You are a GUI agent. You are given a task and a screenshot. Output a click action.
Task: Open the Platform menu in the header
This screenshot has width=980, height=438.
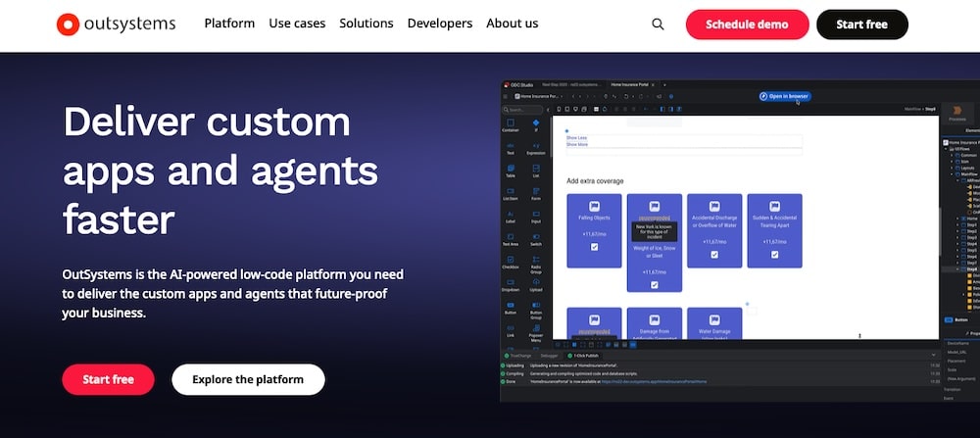[229, 24]
